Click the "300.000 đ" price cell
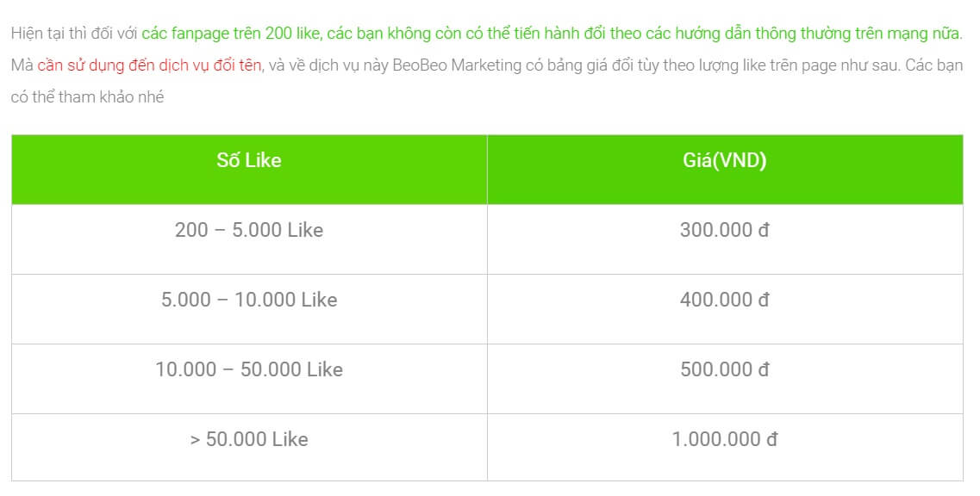Screen dimensions: 980x496 724,231
